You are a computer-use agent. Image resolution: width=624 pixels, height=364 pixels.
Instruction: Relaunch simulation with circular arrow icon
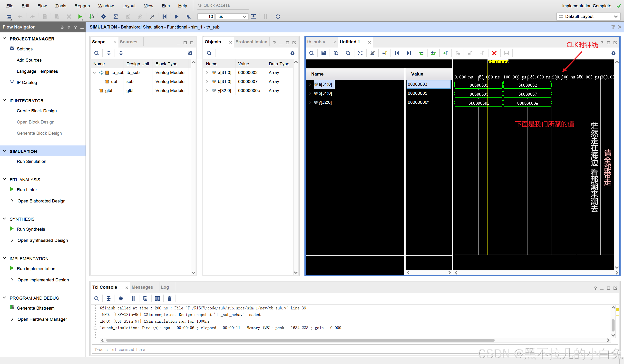(278, 17)
